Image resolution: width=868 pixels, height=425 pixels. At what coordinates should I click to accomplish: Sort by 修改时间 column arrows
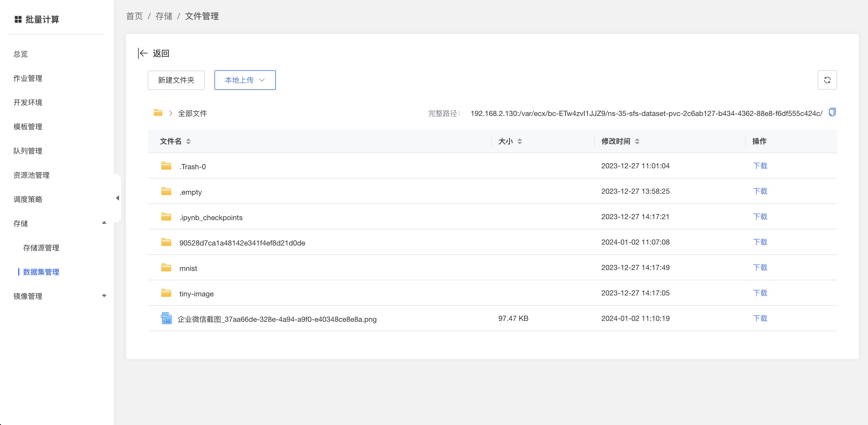[x=637, y=141]
